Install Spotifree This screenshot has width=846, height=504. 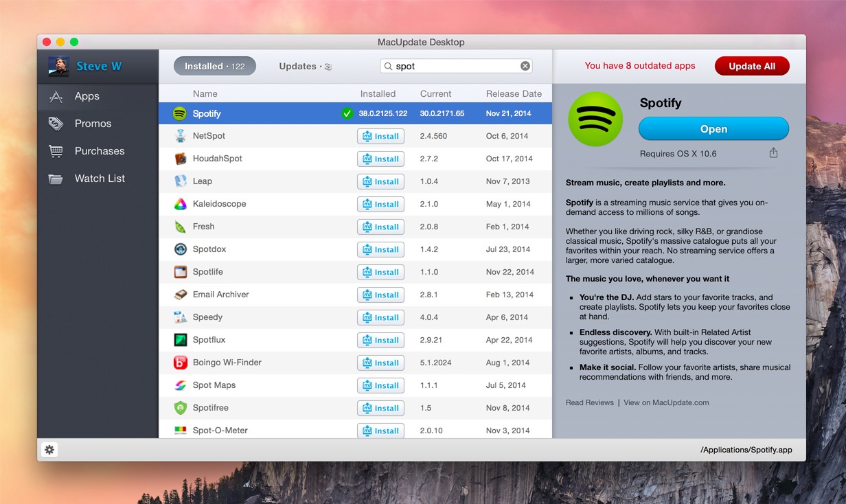[380, 408]
